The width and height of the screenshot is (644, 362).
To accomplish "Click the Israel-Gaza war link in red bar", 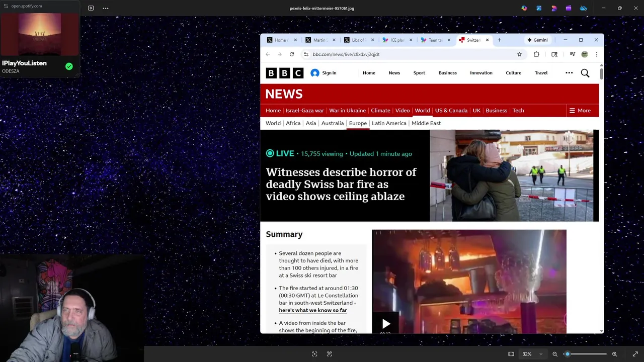I will click(x=305, y=111).
